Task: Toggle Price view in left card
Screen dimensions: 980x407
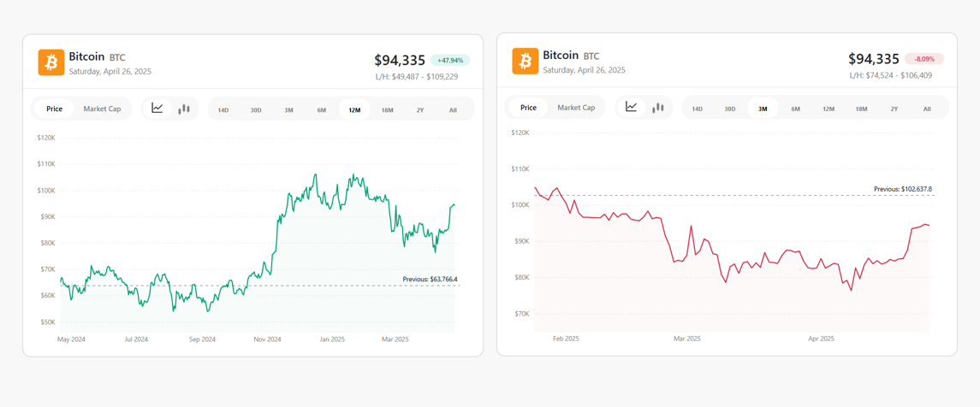Action: point(55,109)
